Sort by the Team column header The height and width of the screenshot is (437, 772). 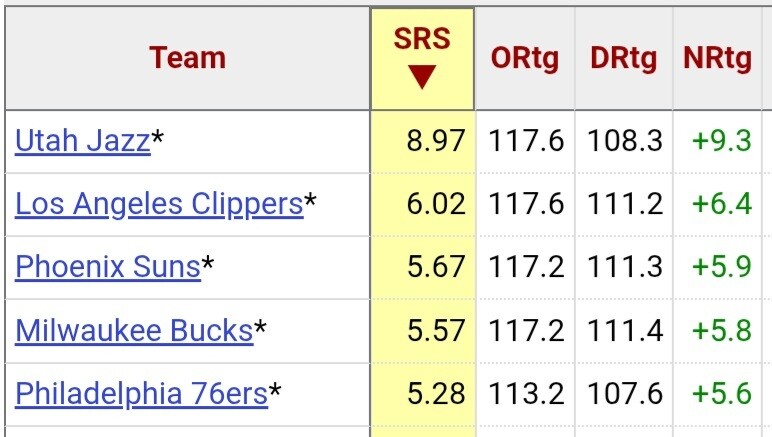click(x=188, y=58)
